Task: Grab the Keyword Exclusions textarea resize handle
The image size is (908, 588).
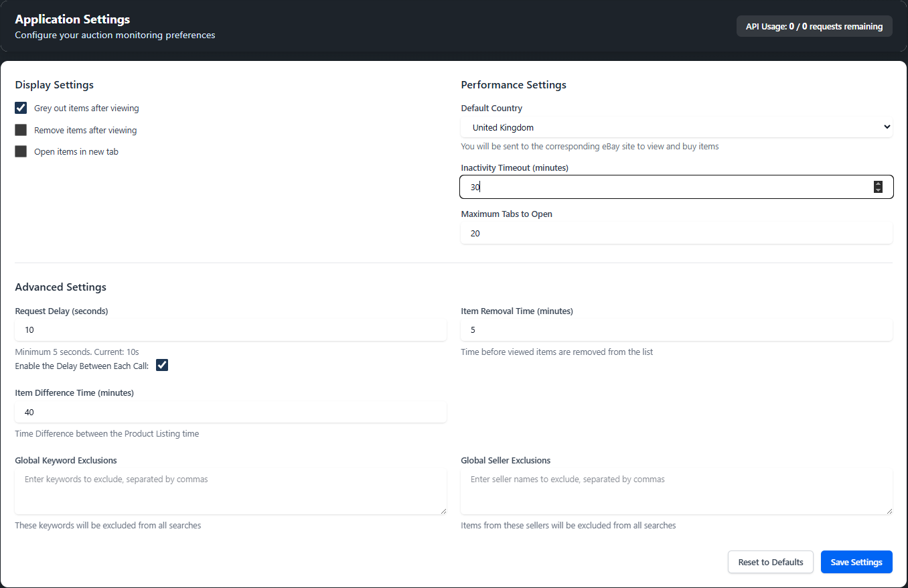Action: click(443, 511)
